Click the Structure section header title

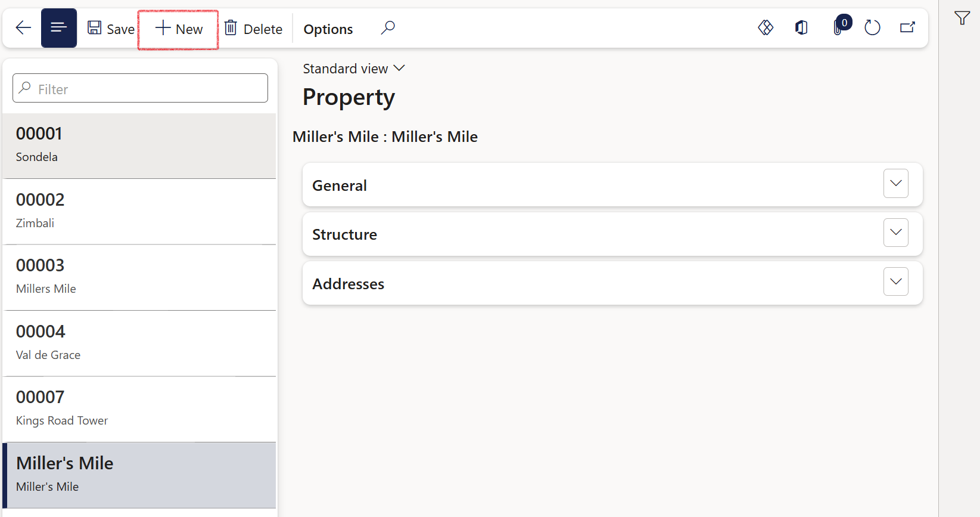[344, 234]
